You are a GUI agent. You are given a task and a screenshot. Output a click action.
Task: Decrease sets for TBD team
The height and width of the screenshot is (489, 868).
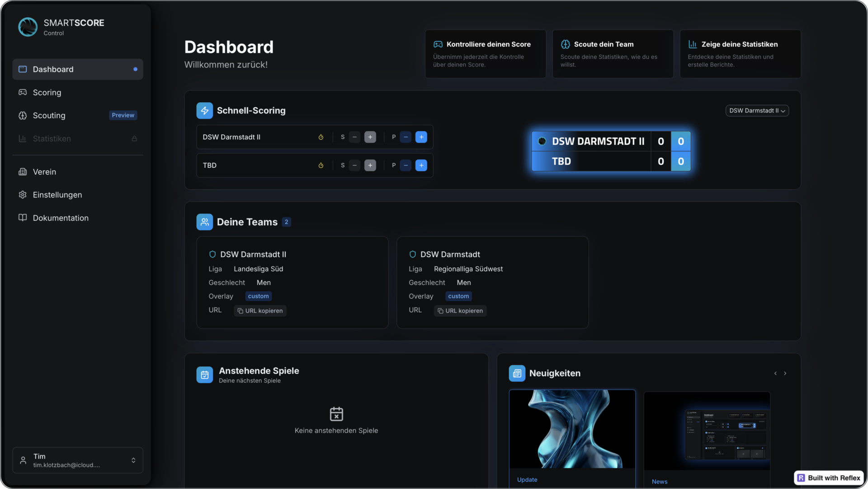(354, 166)
